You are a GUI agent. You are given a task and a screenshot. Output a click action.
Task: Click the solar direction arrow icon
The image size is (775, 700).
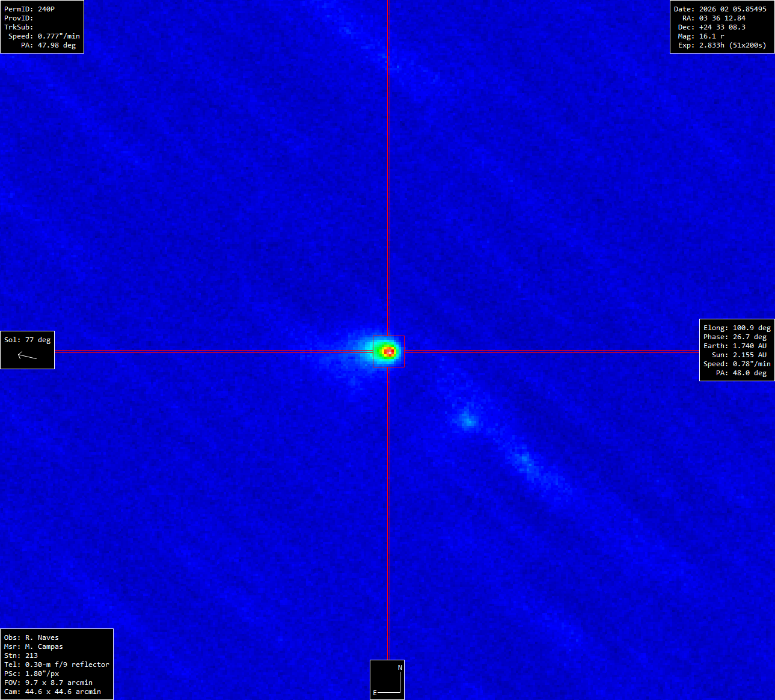[x=27, y=356]
